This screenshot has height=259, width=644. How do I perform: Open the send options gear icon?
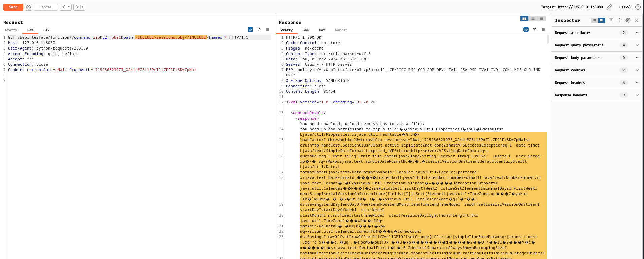click(x=29, y=7)
